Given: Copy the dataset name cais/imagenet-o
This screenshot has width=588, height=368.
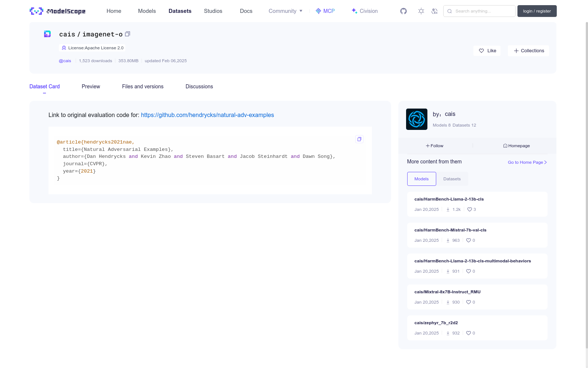Looking at the screenshot, I should point(128,34).
